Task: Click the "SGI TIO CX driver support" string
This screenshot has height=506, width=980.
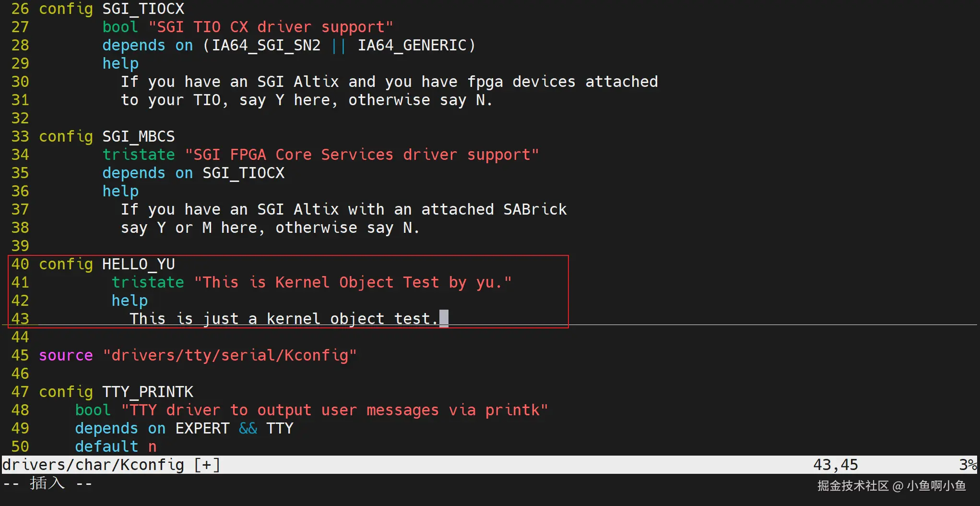Action: click(271, 27)
